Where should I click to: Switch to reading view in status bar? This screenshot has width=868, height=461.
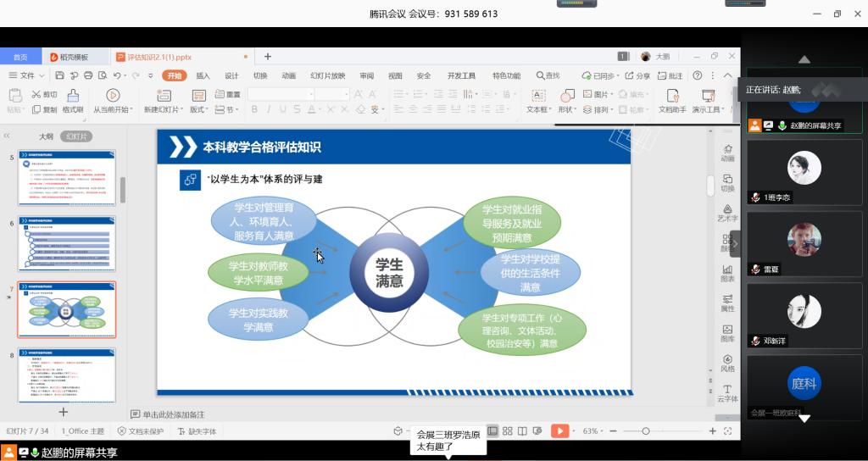522,431
